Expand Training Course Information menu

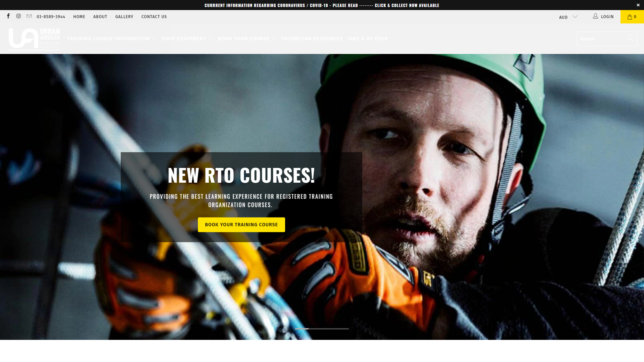click(111, 39)
